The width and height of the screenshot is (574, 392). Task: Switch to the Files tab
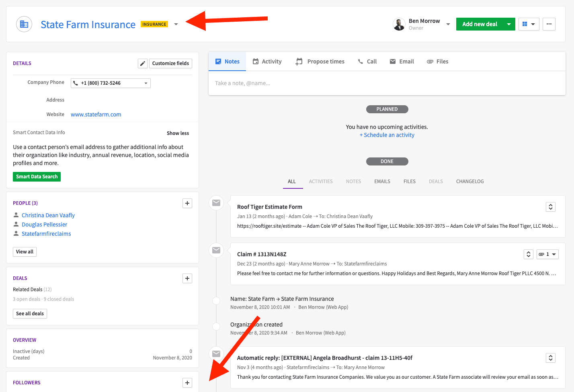pos(437,61)
